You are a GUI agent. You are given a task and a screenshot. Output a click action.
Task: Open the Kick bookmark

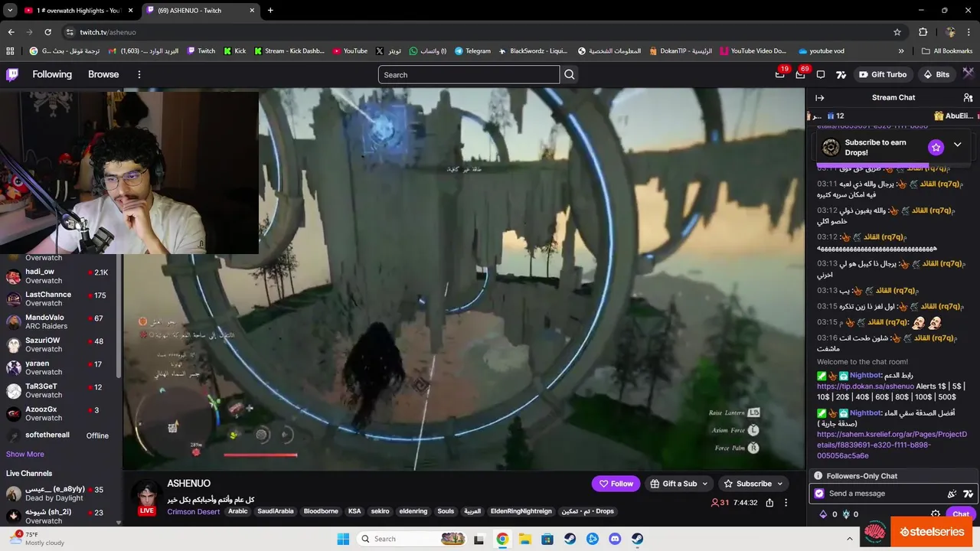(x=234, y=51)
